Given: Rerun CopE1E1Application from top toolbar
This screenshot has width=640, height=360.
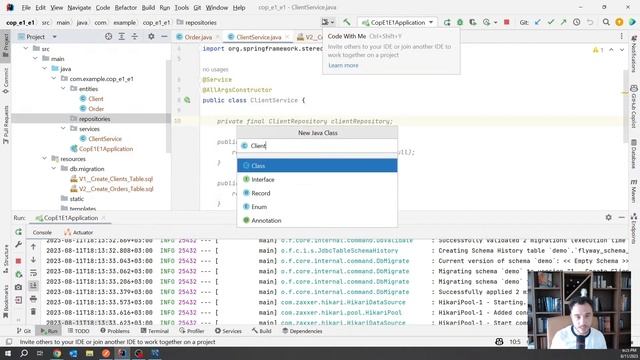Looking at the screenshot, I should click(447, 22).
